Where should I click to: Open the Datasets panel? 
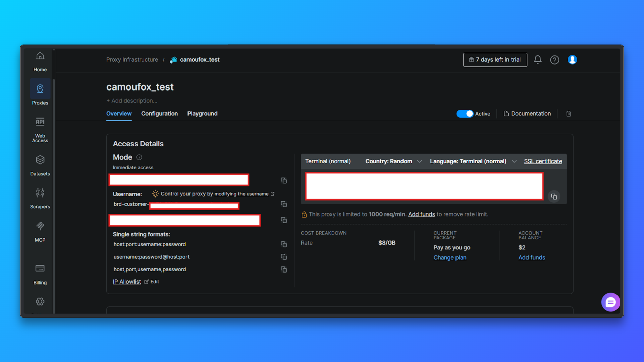tap(40, 165)
